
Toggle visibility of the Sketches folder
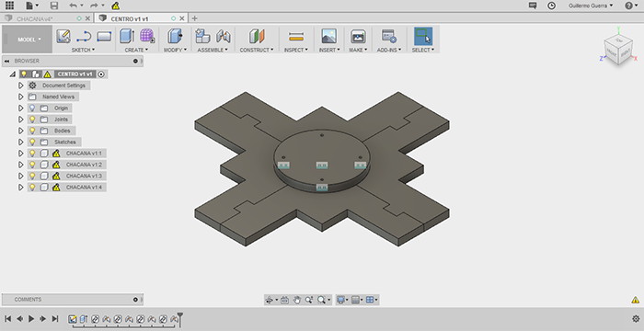(32, 142)
